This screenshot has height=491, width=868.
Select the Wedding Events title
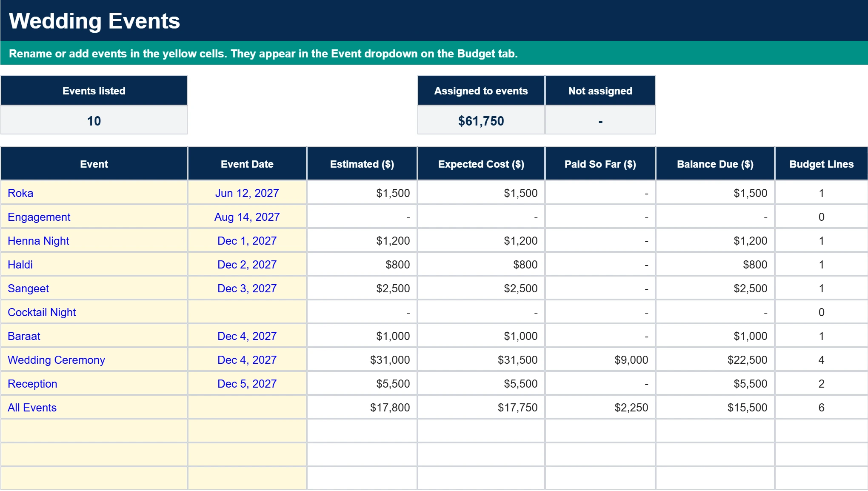[x=94, y=21]
